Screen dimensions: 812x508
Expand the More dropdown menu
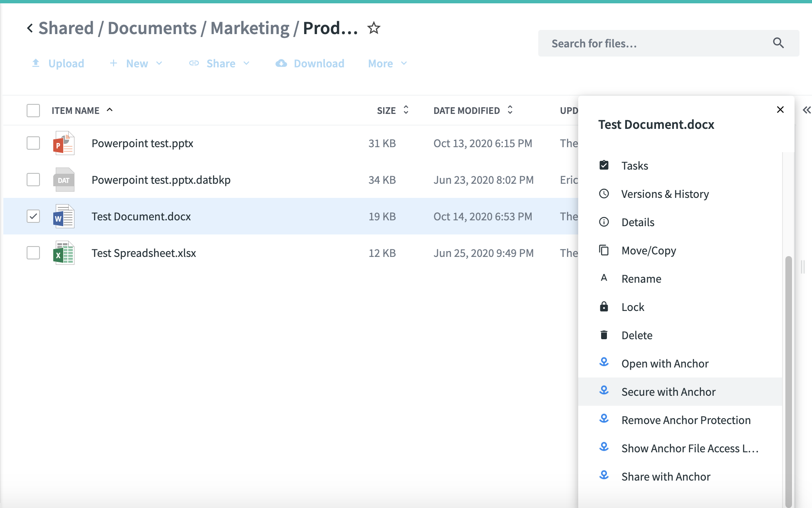coord(387,64)
